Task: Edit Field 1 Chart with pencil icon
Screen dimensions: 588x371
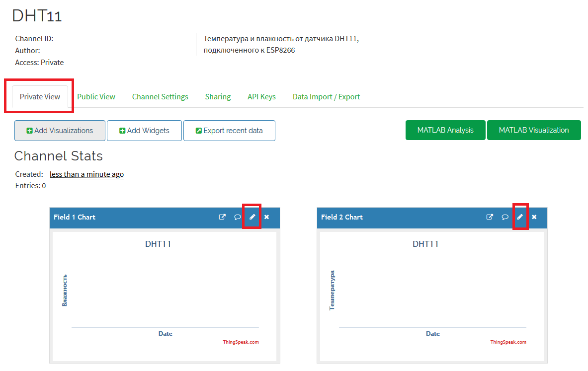Action: click(x=252, y=217)
